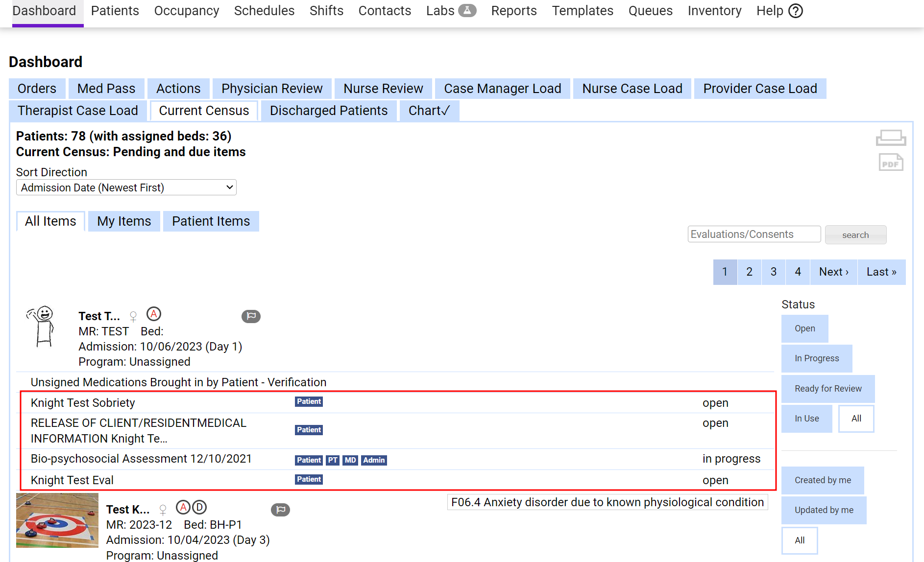The image size is (924, 562).
Task: Open the Bio-psychosocial Assessment 12/10/2021 item
Action: click(x=141, y=459)
